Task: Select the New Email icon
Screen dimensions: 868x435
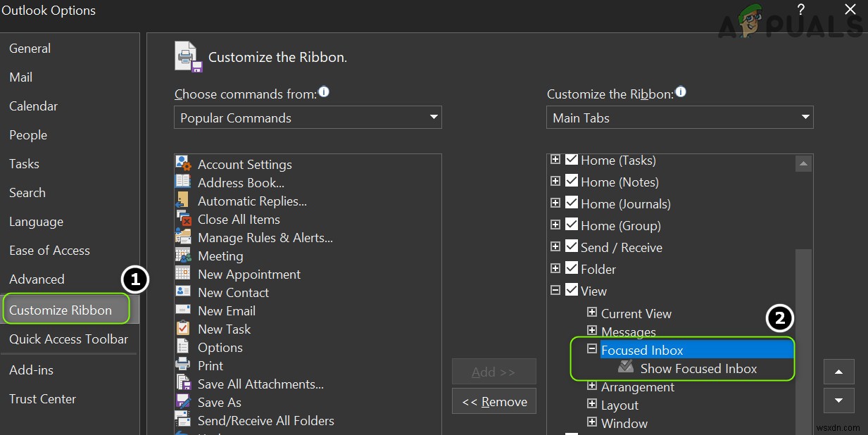Action: (184, 310)
